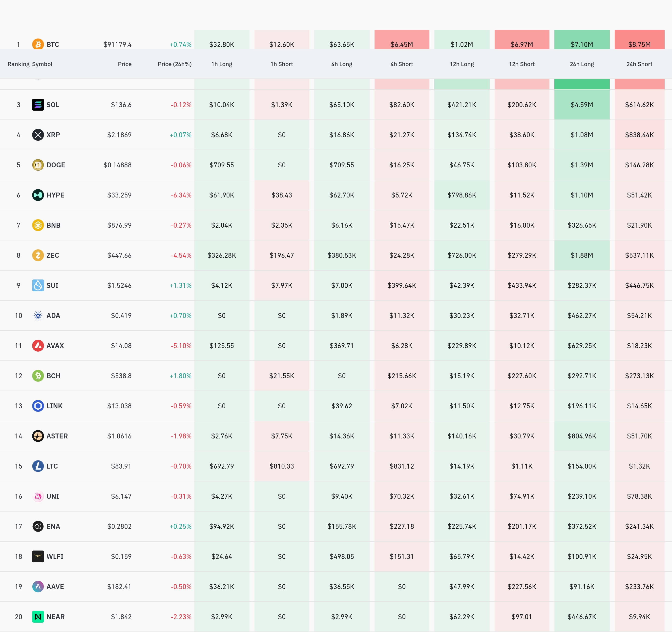Image resolution: width=672 pixels, height=632 pixels.
Task: Sort table by 4h Short header
Action: click(x=401, y=64)
